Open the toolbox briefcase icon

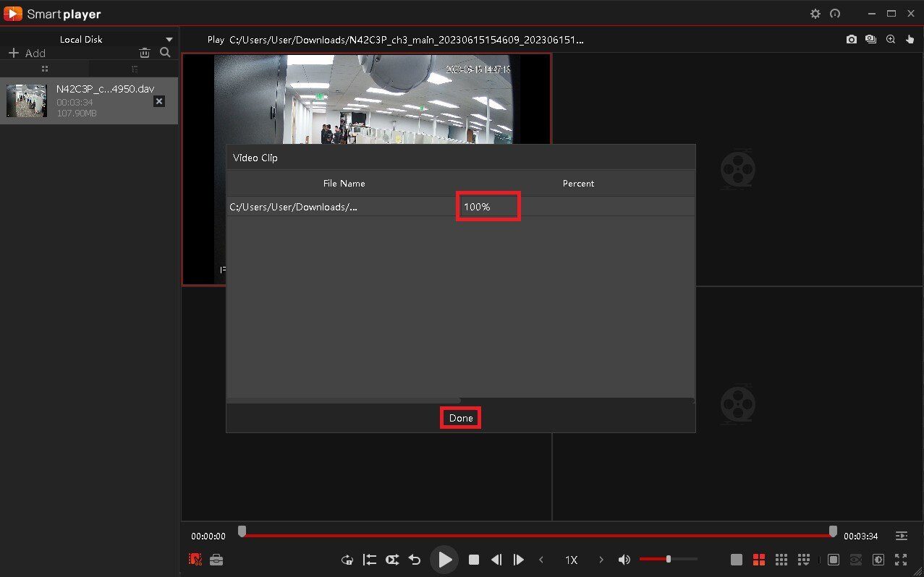click(x=216, y=560)
